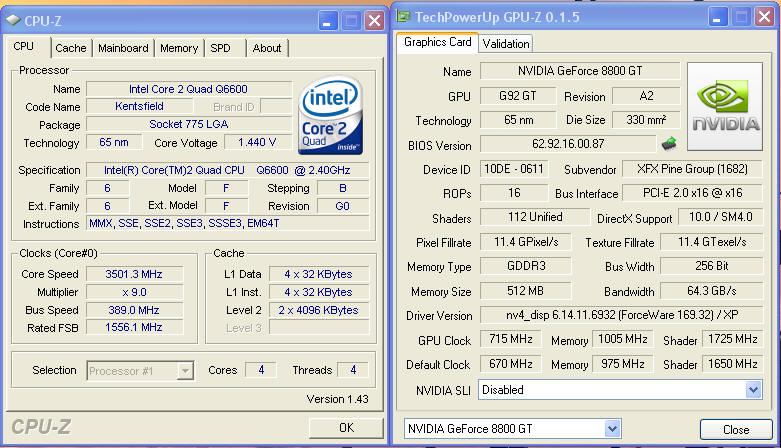Click the Pixel Fillrate value
The height and width of the screenshot is (448, 781).
click(525, 242)
